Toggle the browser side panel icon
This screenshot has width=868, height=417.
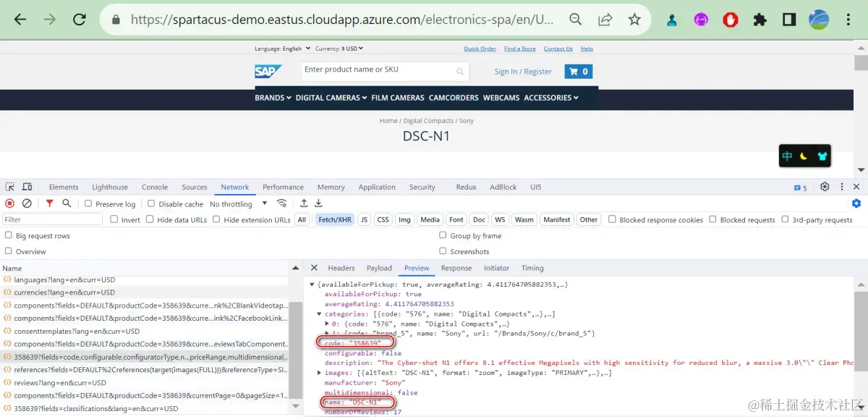(x=790, y=20)
